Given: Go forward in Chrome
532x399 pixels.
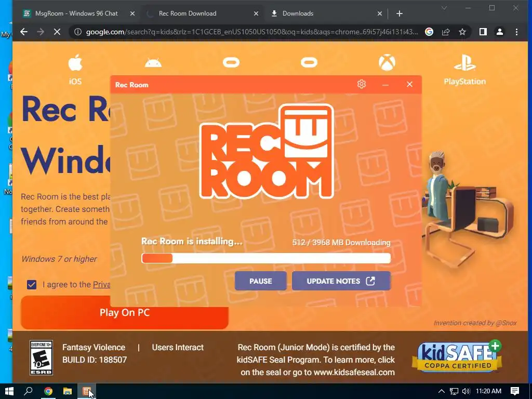Looking at the screenshot, I should click(x=41, y=32).
